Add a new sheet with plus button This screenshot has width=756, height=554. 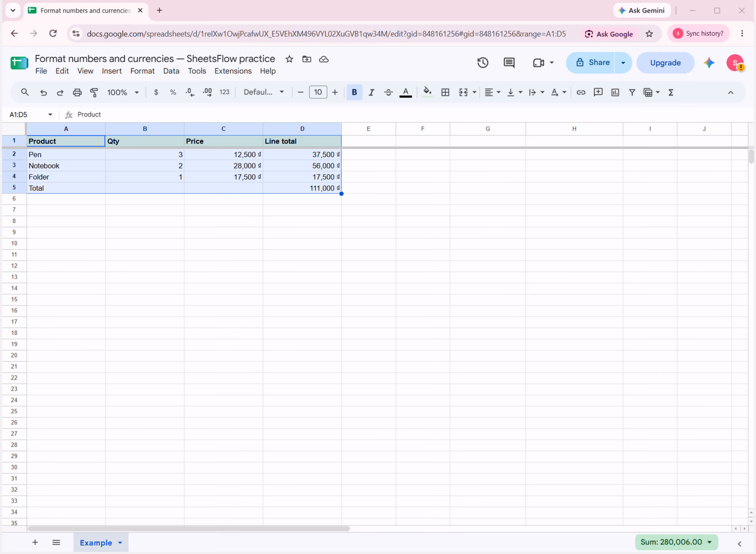(35, 543)
